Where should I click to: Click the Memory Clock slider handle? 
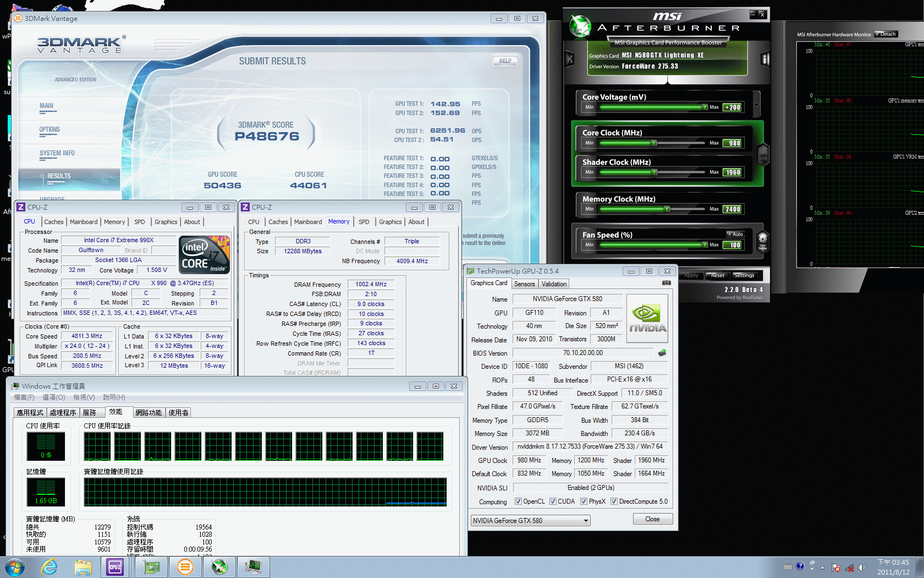click(x=667, y=209)
